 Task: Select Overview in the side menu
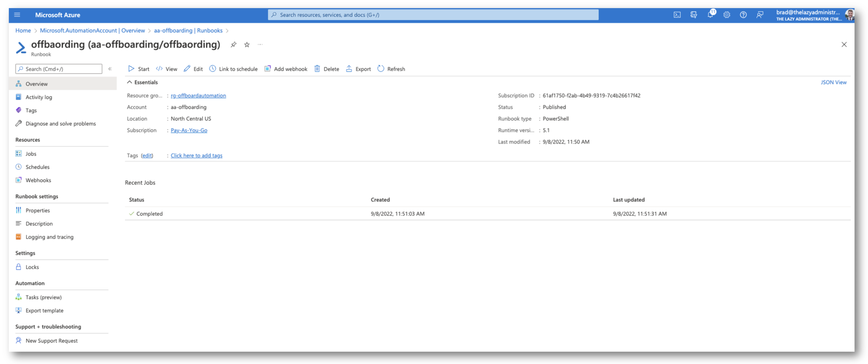point(63,84)
